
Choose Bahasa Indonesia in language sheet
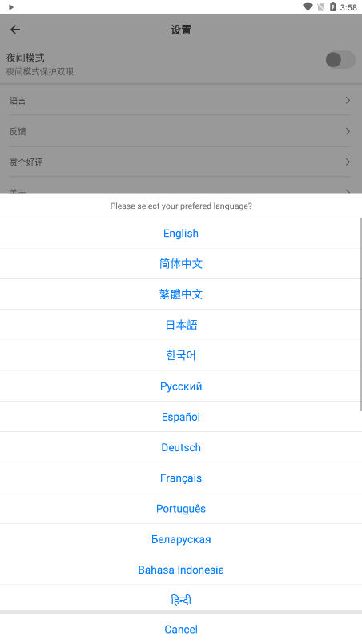(x=181, y=570)
